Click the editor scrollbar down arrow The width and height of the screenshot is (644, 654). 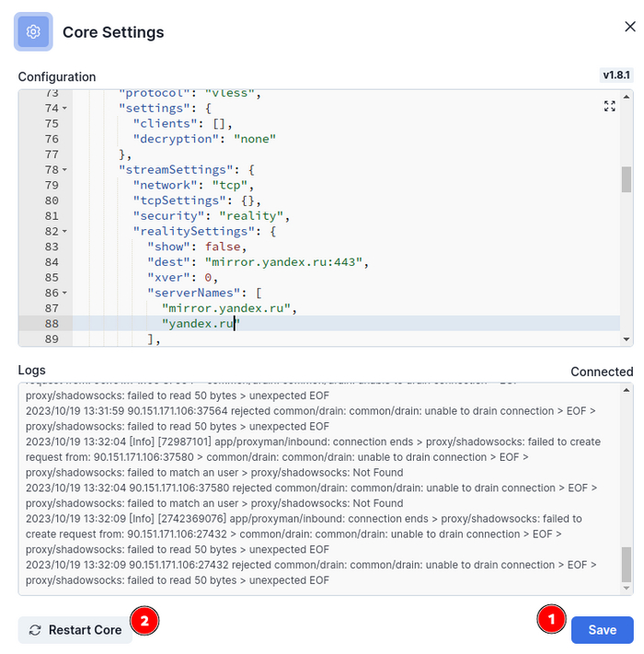[627, 339]
